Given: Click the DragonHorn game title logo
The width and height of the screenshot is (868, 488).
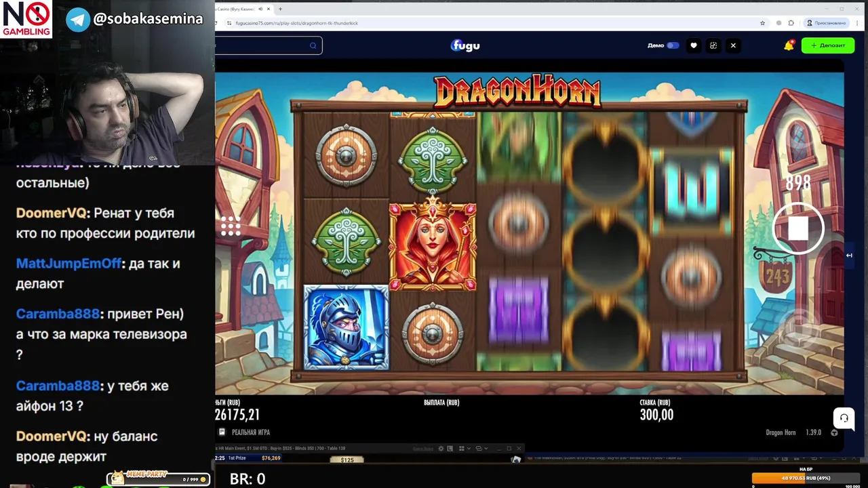Looking at the screenshot, I should 517,91.
